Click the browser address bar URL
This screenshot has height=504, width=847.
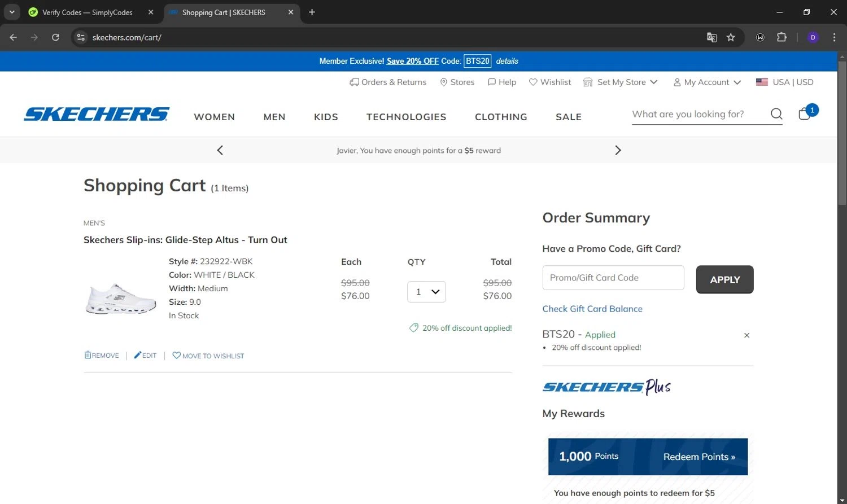coord(126,37)
